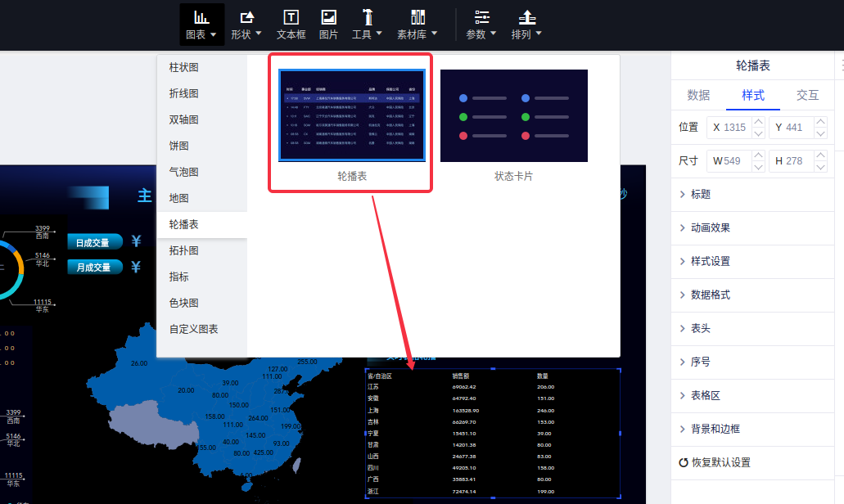Expand the 表头 settings section
844x504 pixels.
coord(700,328)
